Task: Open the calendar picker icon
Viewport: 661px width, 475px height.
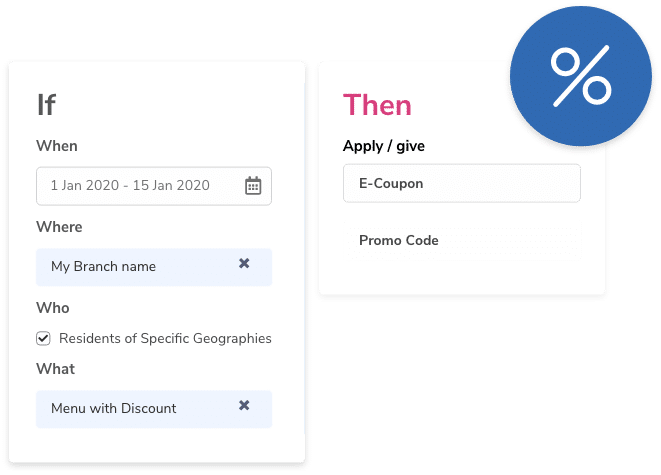Action: (253, 185)
